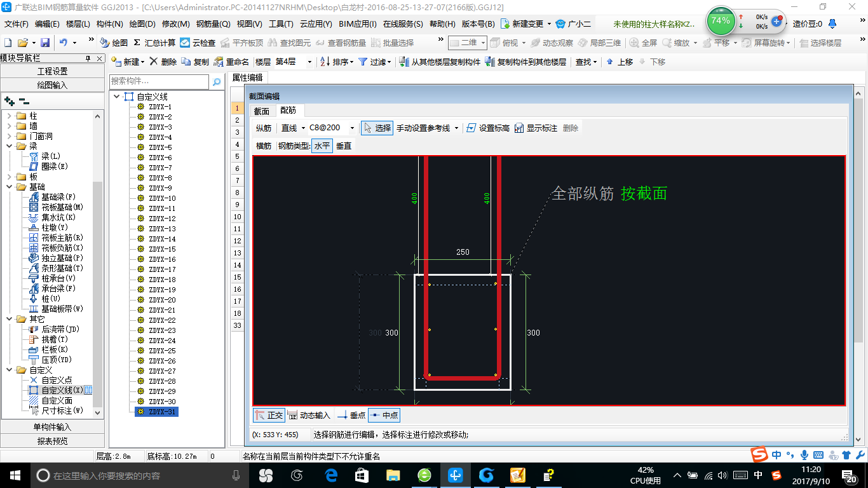This screenshot has height=488, width=868.
Task: Click 工程设置 navigation button
Action: click(52, 71)
